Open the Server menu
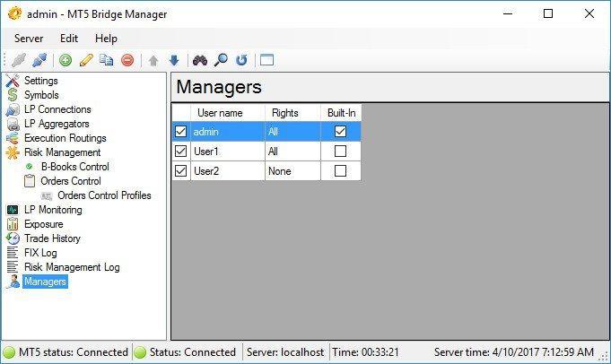The height and width of the screenshot is (364, 611). [x=29, y=39]
